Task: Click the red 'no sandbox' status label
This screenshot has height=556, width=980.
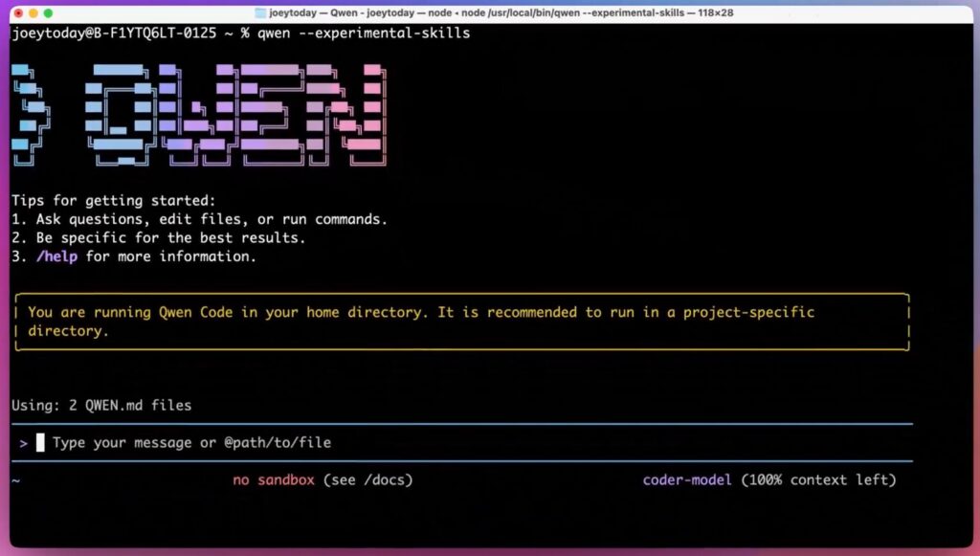Action: tap(274, 480)
